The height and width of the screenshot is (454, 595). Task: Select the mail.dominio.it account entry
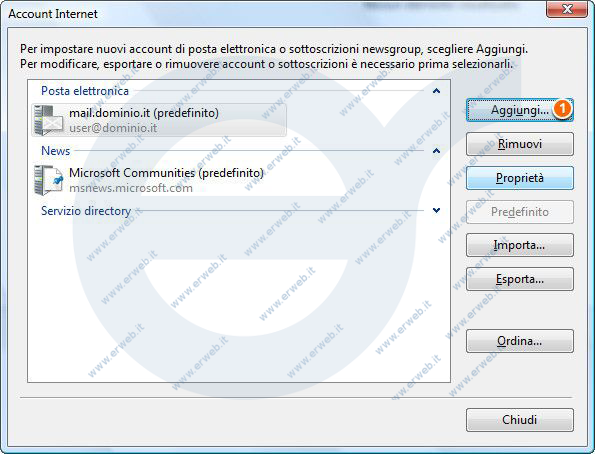pos(159,120)
